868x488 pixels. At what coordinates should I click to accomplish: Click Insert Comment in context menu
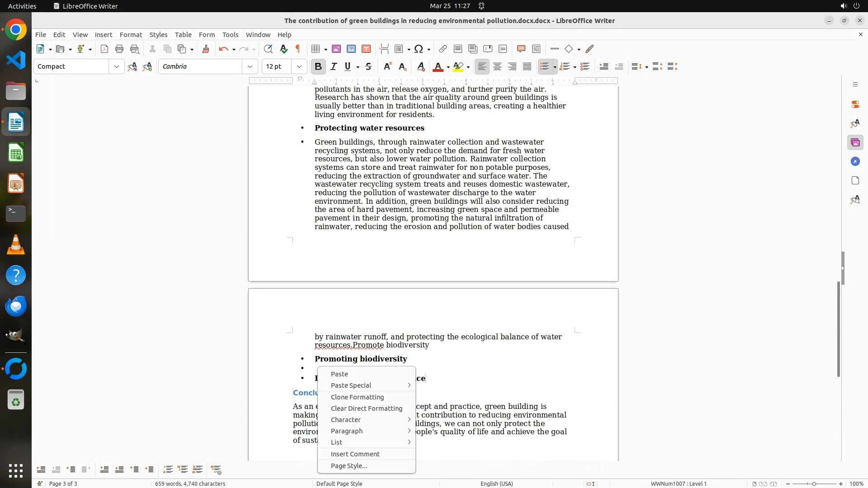pos(355,454)
